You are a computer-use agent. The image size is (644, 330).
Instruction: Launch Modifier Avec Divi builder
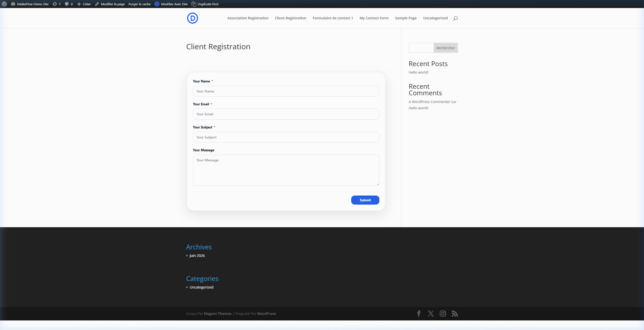[171, 4]
